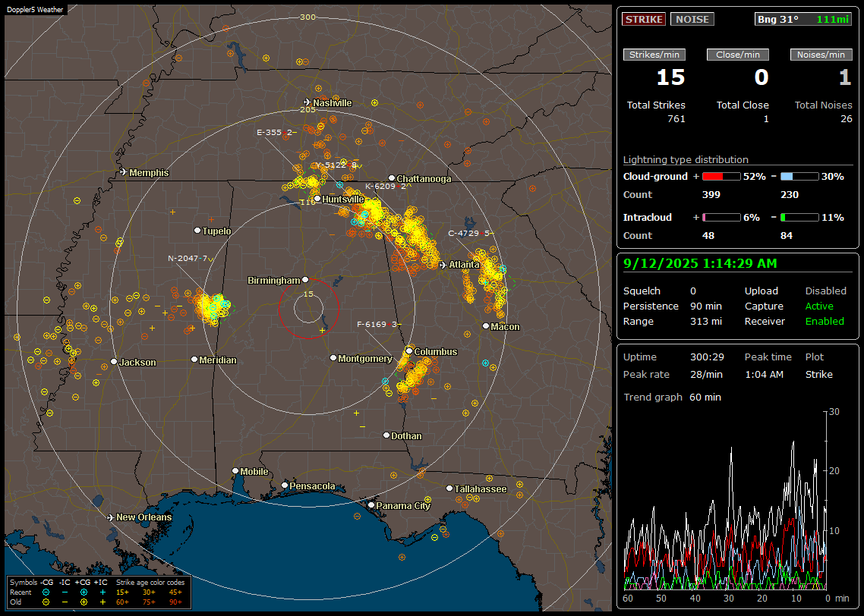Image resolution: width=864 pixels, height=616 pixels.
Task: Click the NOISE indicator button
Action: pos(692,19)
